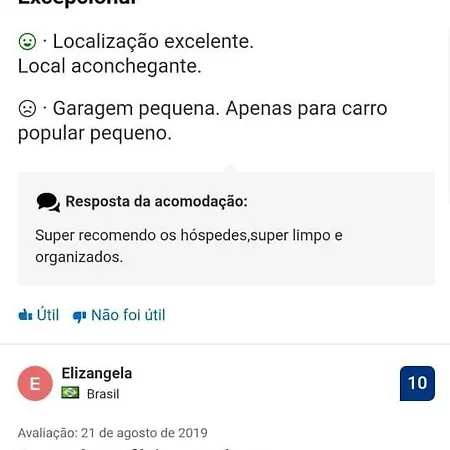Image resolution: width=450 pixels, height=450 pixels.
Task: Click the Brasil country label
Action: (103, 394)
